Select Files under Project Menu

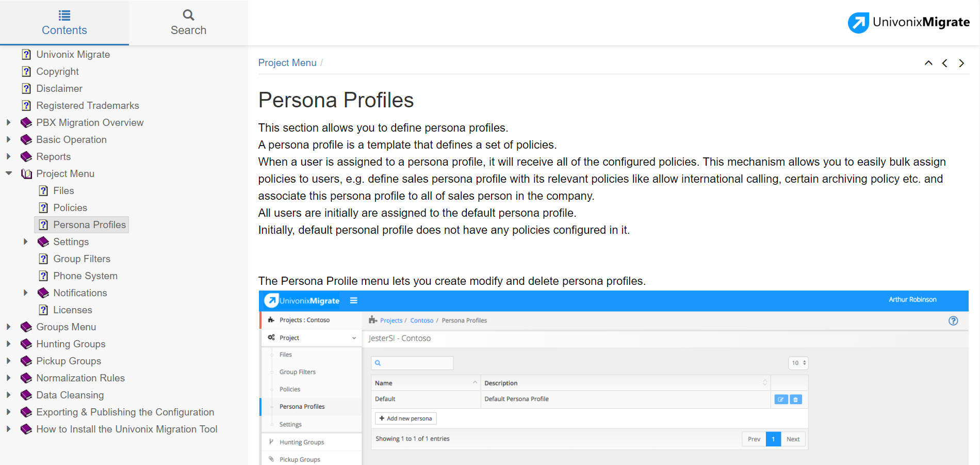tap(63, 190)
